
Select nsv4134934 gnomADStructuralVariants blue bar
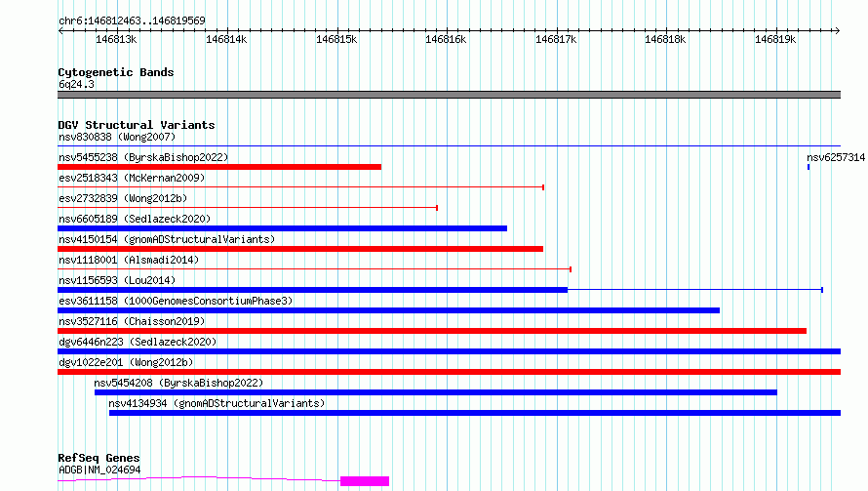tap(475, 413)
